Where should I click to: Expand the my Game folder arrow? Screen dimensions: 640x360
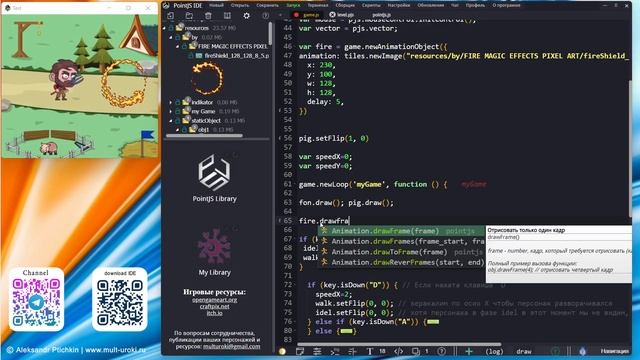coord(171,111)
